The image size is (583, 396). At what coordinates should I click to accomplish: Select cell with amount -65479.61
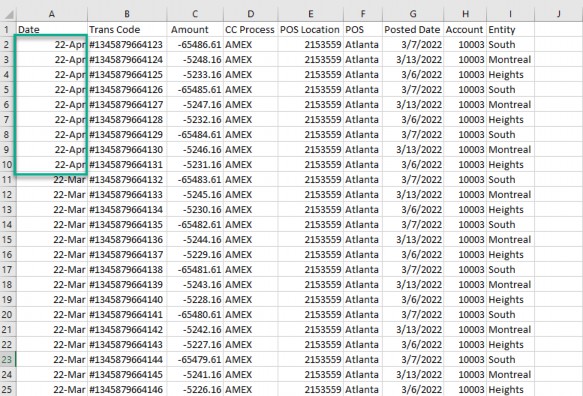click(x=195, y=360)
